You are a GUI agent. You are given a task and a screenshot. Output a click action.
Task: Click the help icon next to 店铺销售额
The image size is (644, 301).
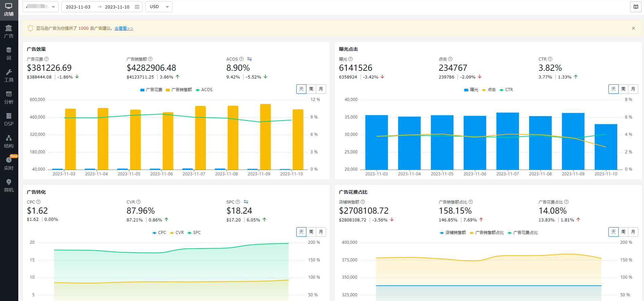363,202
